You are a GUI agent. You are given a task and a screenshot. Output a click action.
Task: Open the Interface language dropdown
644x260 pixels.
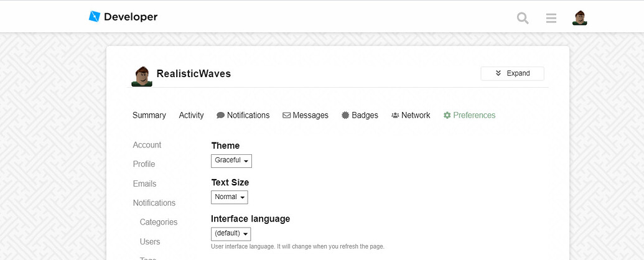[x=231, y=234]
